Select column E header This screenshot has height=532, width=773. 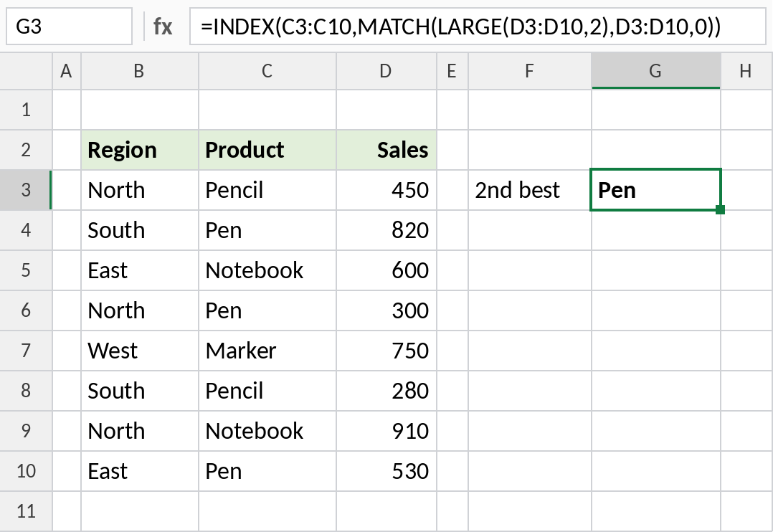click(x=452, y=71)
